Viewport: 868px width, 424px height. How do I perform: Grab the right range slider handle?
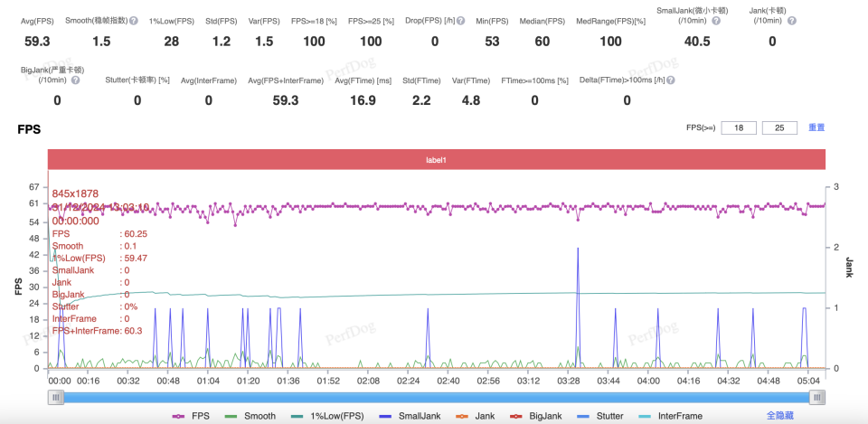click(817, 398)
